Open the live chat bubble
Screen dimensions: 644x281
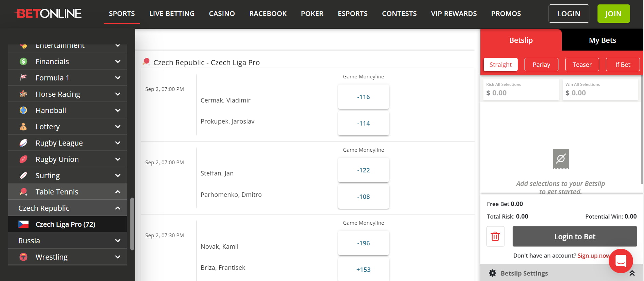click(621, 261)
